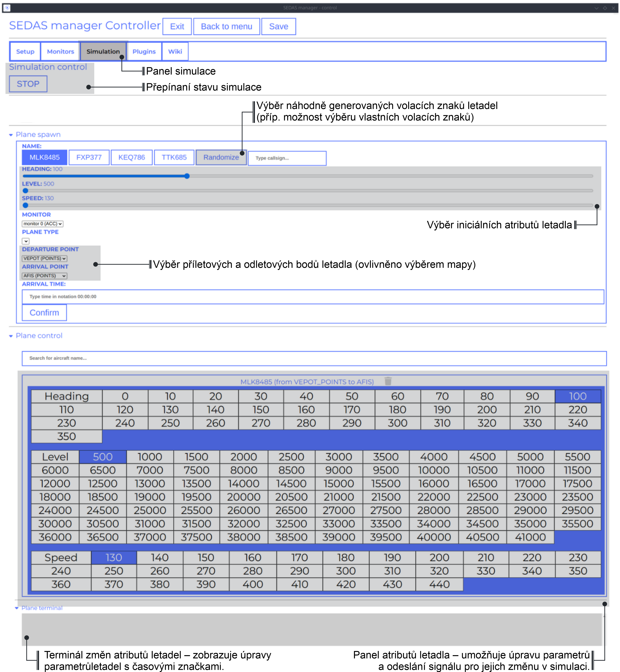Open the Wiki tab
620x672 pixels.
[175, 51]
